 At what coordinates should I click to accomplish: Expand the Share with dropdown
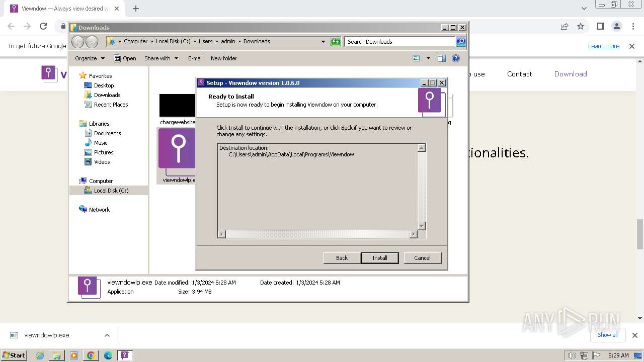[161, 58]
